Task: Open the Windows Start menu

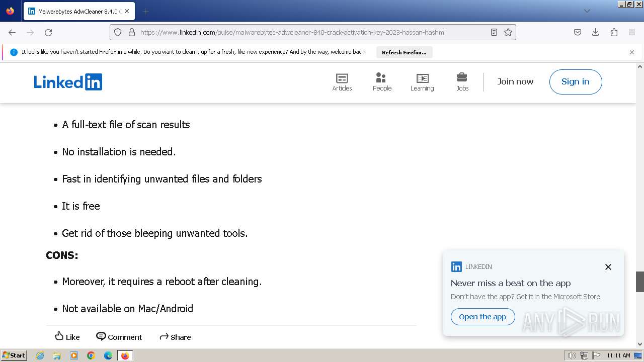Action: (14, 355)
